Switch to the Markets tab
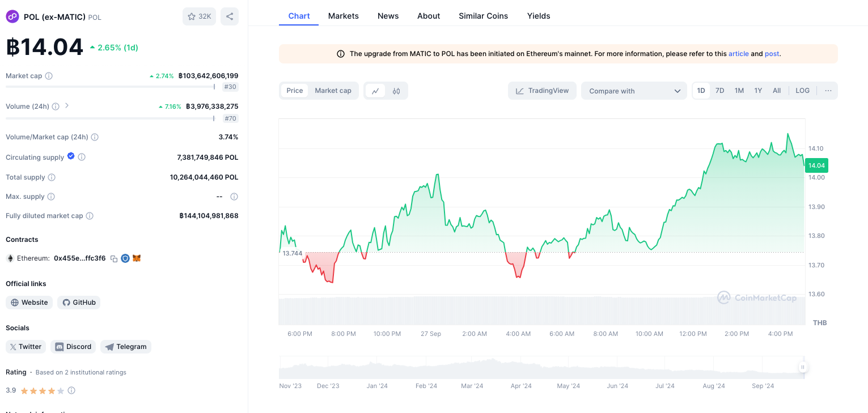This screenshot has height=413, width=868. 343,16
